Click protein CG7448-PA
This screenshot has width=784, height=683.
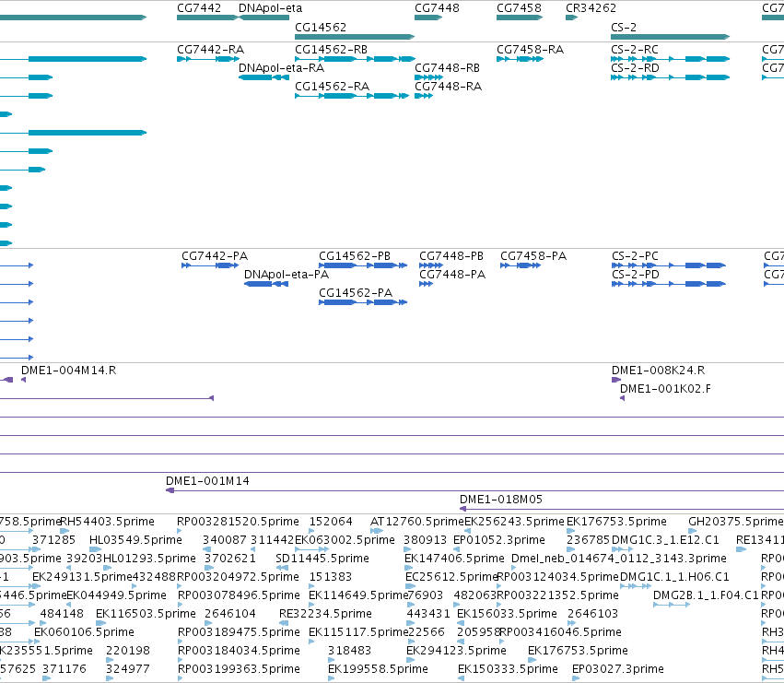click(x=452, y=275)
